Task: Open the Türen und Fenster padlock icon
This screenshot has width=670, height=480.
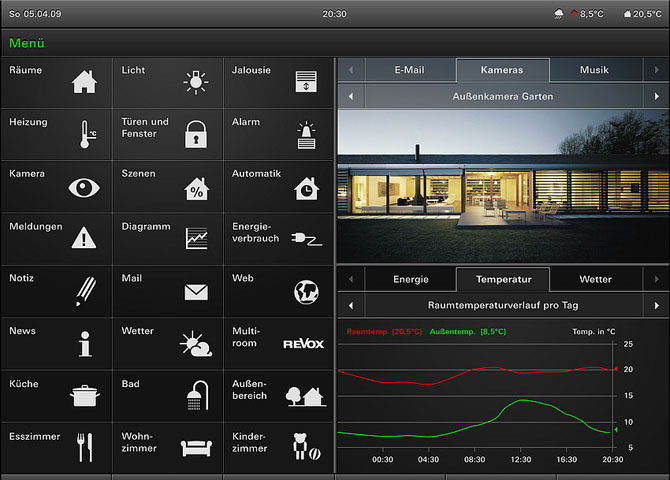Action: coord(196,134)
